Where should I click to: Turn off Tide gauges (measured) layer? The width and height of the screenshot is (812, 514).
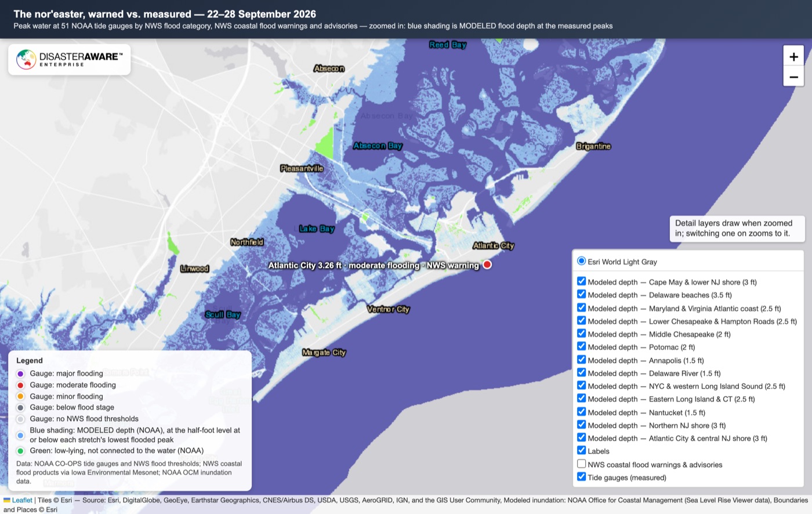pyautogui.click(x=582, y=477)
